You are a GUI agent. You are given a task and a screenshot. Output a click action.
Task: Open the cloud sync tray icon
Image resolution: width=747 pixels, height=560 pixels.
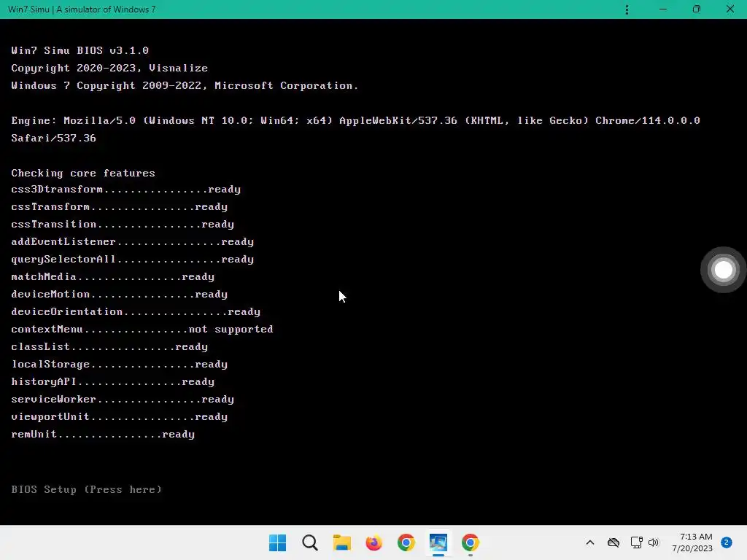click(614, 542)
